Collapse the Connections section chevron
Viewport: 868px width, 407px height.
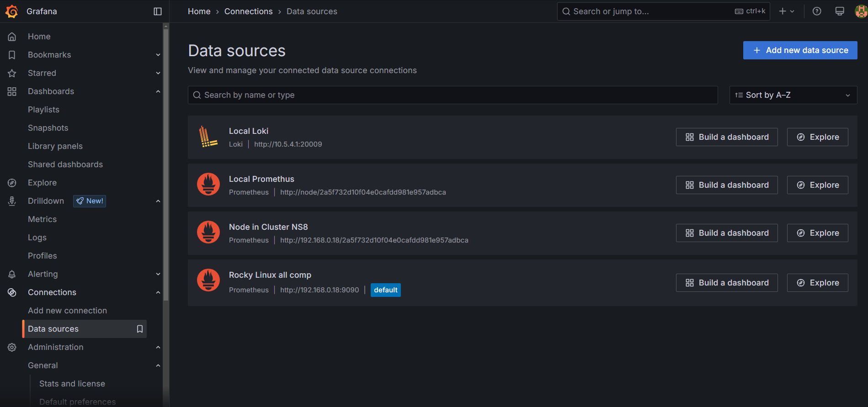[x=158, y=292]
